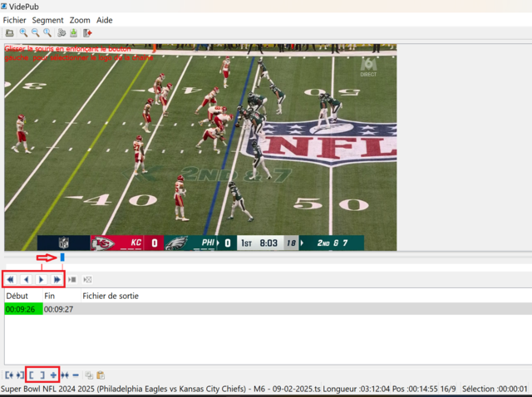This screenshot has height=397, width=532.
Task: Click the Longueur :03:12:04 status text
Action: click(357, 389)
